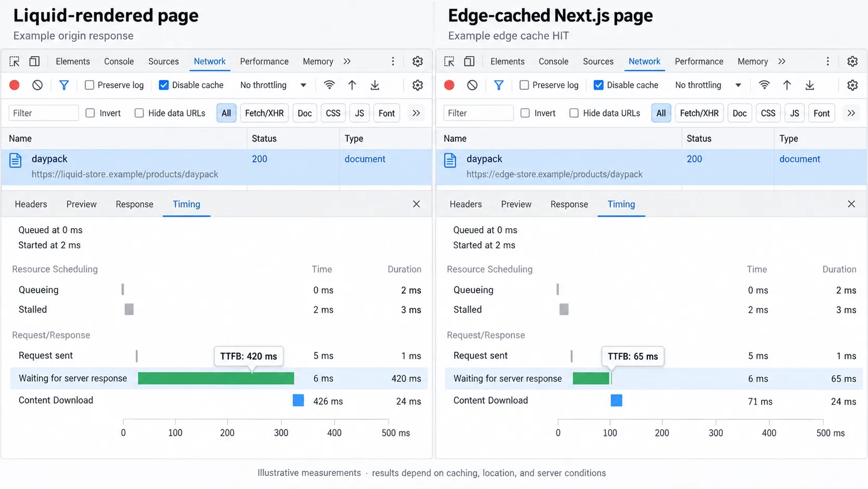The height and width of the screenshot is (489, 868).
Task: Click blue Content Download bar in Edge-cached timing
Action: pos(616,400)
